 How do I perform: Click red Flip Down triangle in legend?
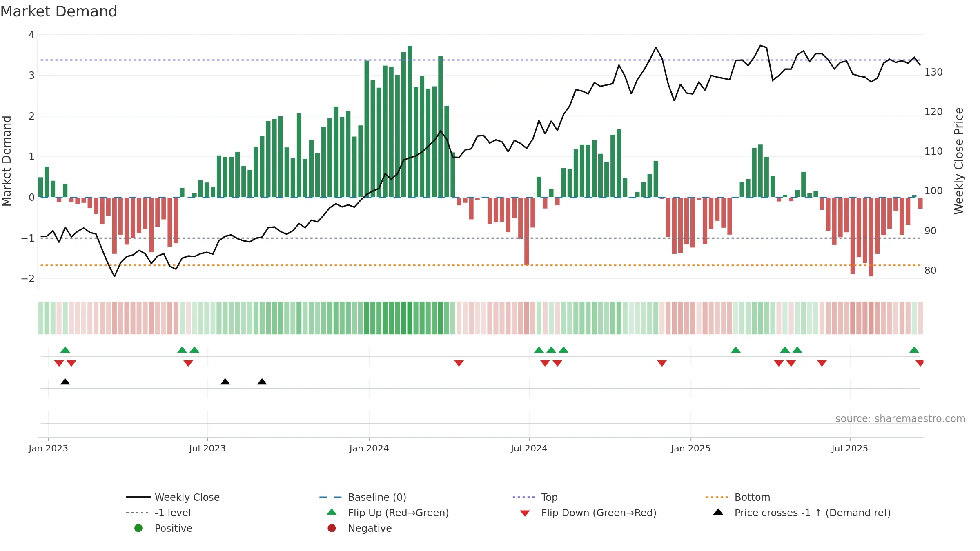point(525,513)
